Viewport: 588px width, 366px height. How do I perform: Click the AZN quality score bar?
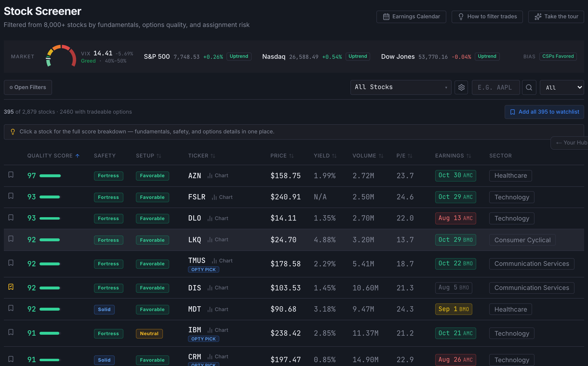pyautogui.click(x=50, y=176)
